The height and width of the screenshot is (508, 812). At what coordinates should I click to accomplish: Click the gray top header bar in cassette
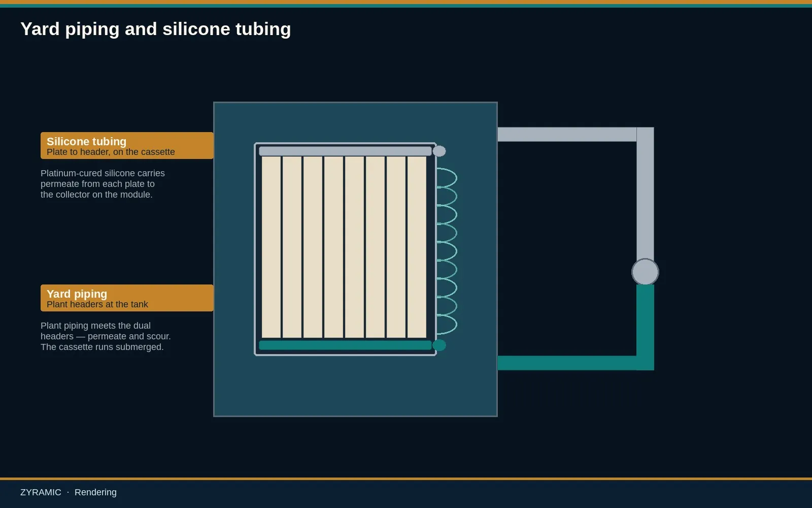click(x=345, y=151)
